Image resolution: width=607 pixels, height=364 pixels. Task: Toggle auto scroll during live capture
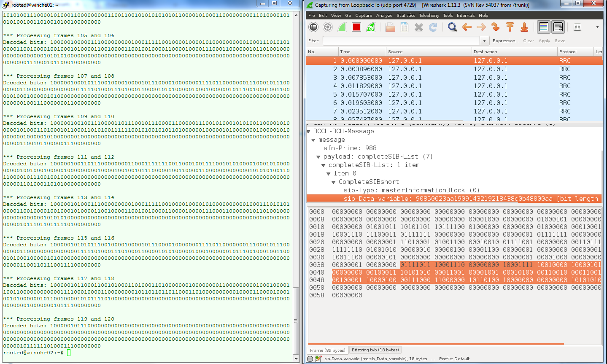tap(558, 27)
